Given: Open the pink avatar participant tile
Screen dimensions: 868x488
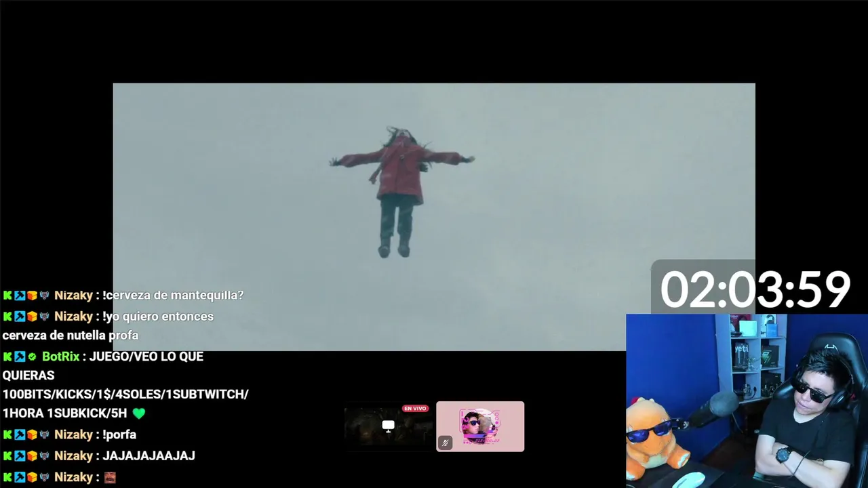Looking at the screenshot, I should pyautogui.click(x=480, y=426).
